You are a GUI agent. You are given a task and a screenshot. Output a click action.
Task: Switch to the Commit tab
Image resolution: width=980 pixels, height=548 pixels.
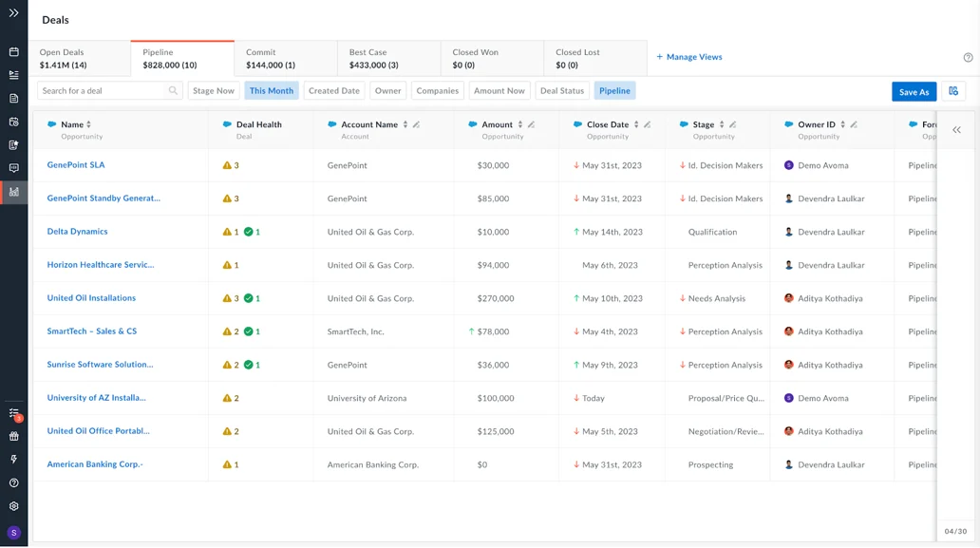(286, 58)
